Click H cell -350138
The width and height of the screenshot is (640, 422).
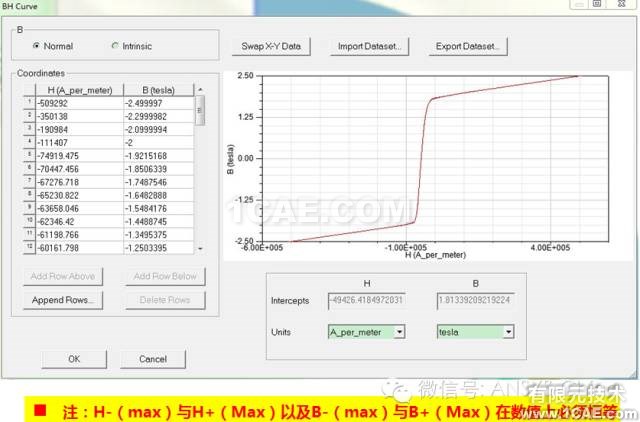click(x=80, y=116)
